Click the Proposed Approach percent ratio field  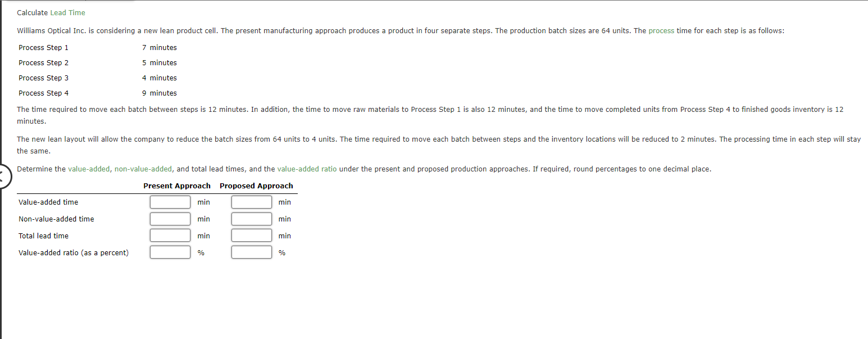(251, 252)
